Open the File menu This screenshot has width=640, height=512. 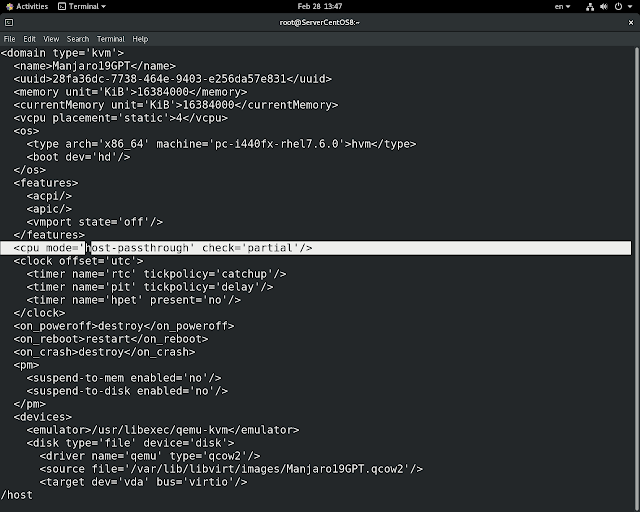click(9, 39)
